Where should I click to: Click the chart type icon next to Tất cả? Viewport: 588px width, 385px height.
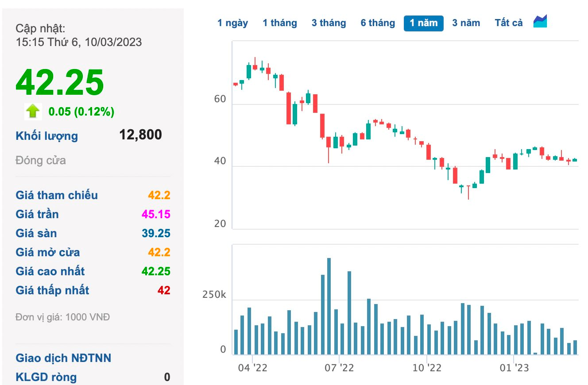(540, 21)
